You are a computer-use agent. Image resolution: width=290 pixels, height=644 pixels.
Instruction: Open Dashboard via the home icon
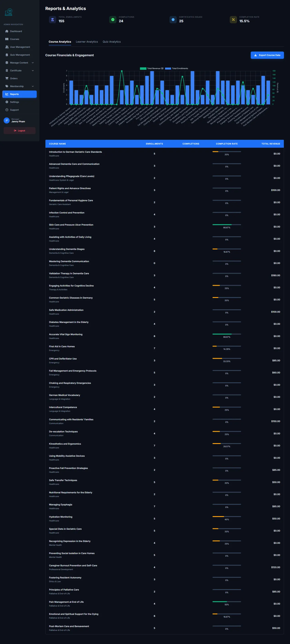7,31
